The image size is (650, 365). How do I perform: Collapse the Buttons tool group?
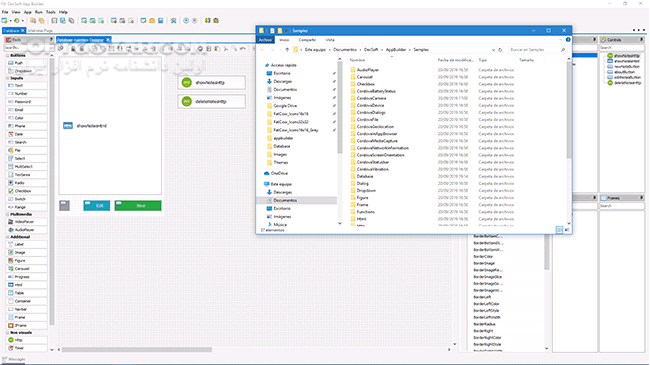point(7,56)
